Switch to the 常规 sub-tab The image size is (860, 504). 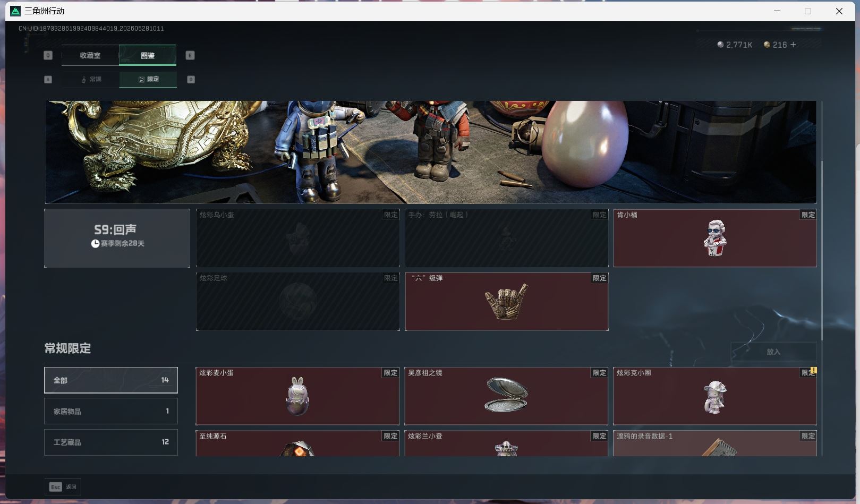tap(91, 79)
